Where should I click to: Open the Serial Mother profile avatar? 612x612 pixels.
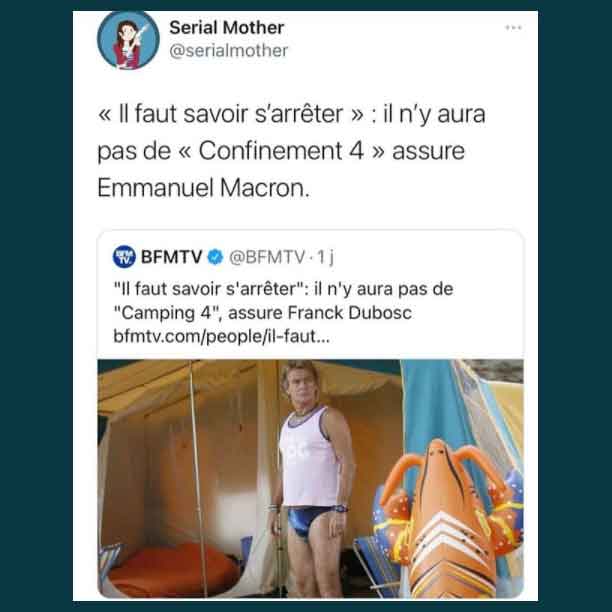pyautogui.click(x=128, y=40)
